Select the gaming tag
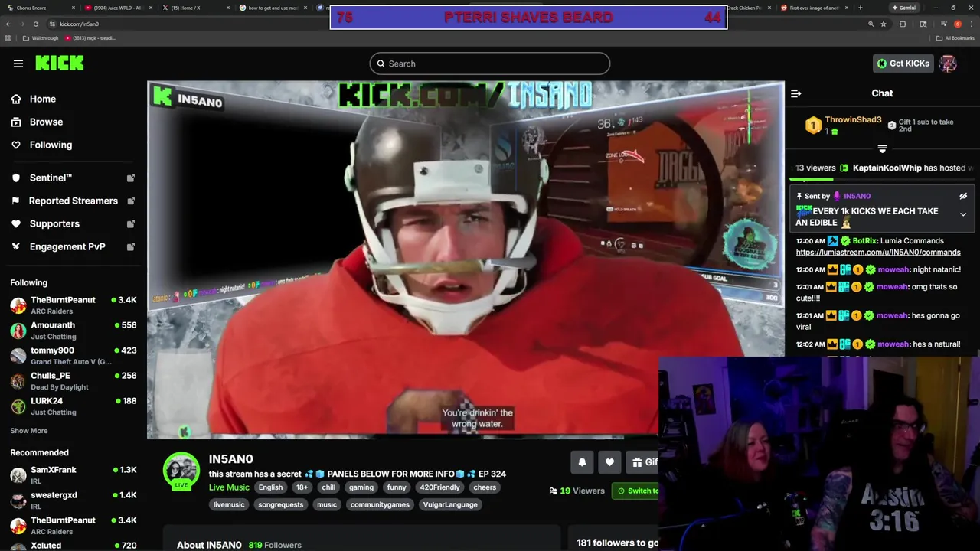 pyautogui.click(x=361, y=487)
